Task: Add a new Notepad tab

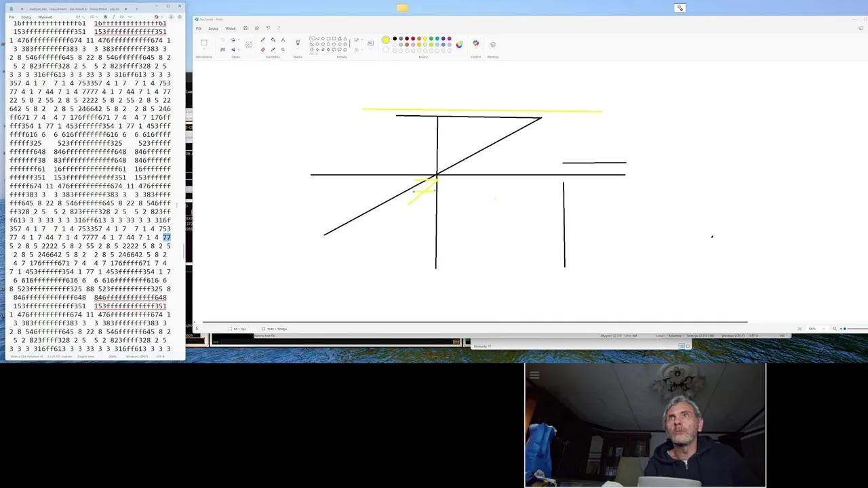Action: click(136, 9)
